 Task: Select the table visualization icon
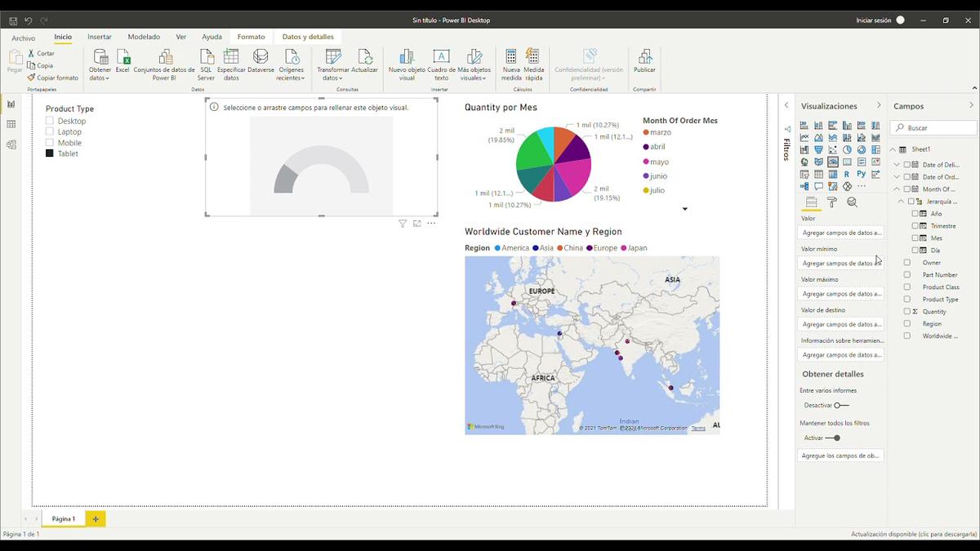tap(819, 174)
